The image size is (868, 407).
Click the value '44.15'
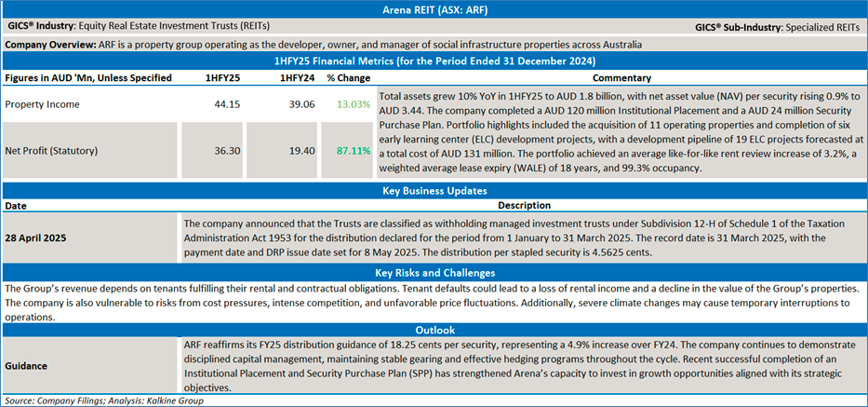(x=229, y=104)
